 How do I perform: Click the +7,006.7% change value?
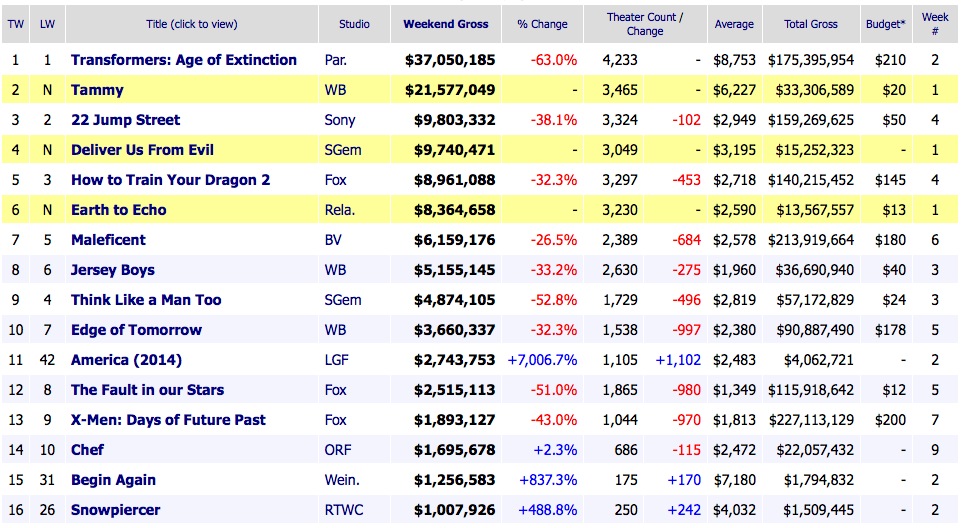point(542,360)
